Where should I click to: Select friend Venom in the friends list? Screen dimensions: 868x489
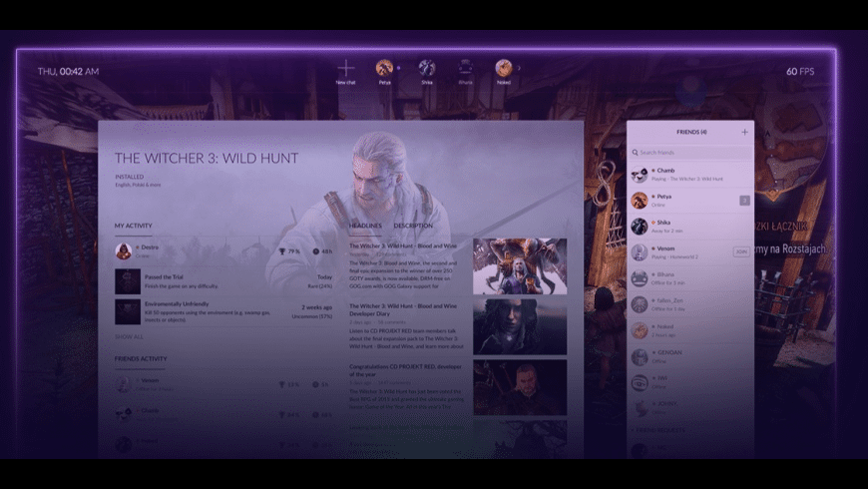click(690, 252)
